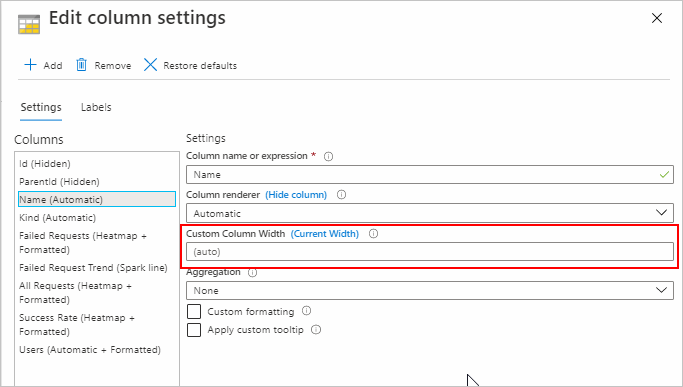
Task: Select Kind (Automatic) in Columns list
Action: tap(57, 217)
